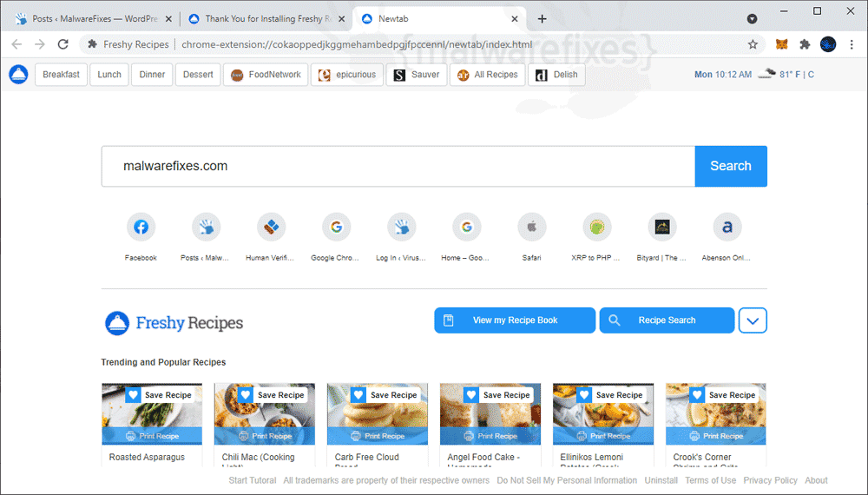The height and width of the screenshot is (495, 868).
Task: Open the Terms of Use link
Action: [710, 480]
